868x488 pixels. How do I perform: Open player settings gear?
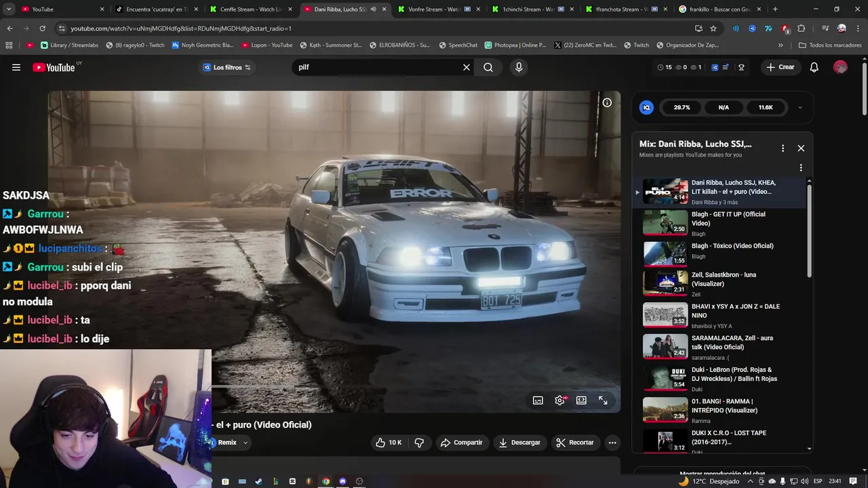[x=559, y=401]
